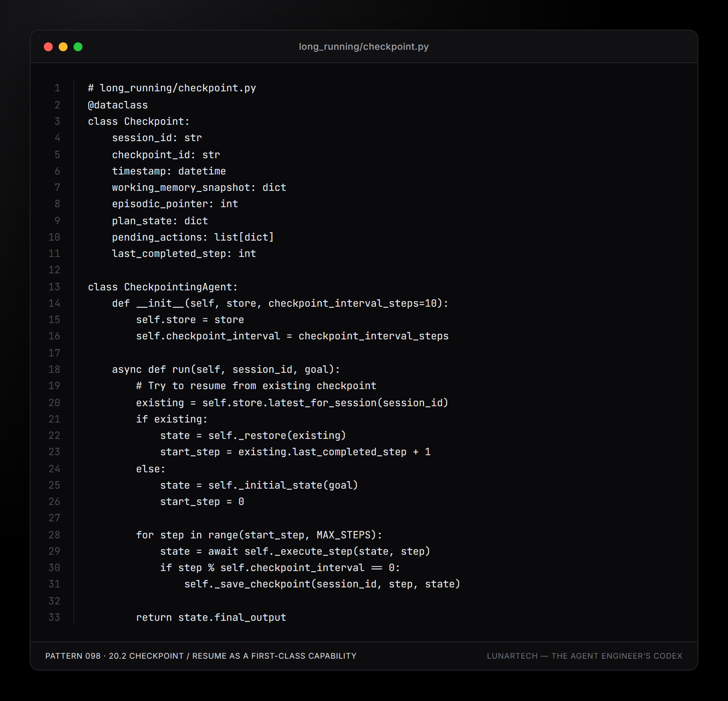Click line number 18 in gutter
The width and height of the screenshot is (728, 701).
(x=54, y=369)
